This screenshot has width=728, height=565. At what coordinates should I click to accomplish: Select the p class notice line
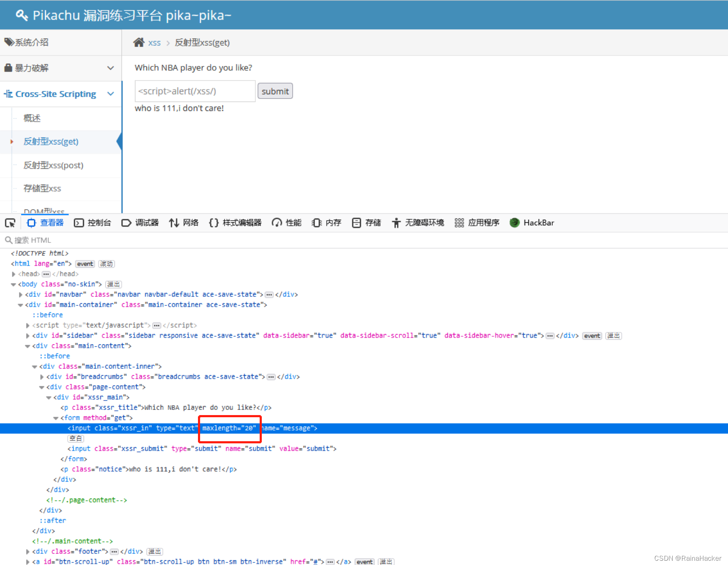click(149, 469)
